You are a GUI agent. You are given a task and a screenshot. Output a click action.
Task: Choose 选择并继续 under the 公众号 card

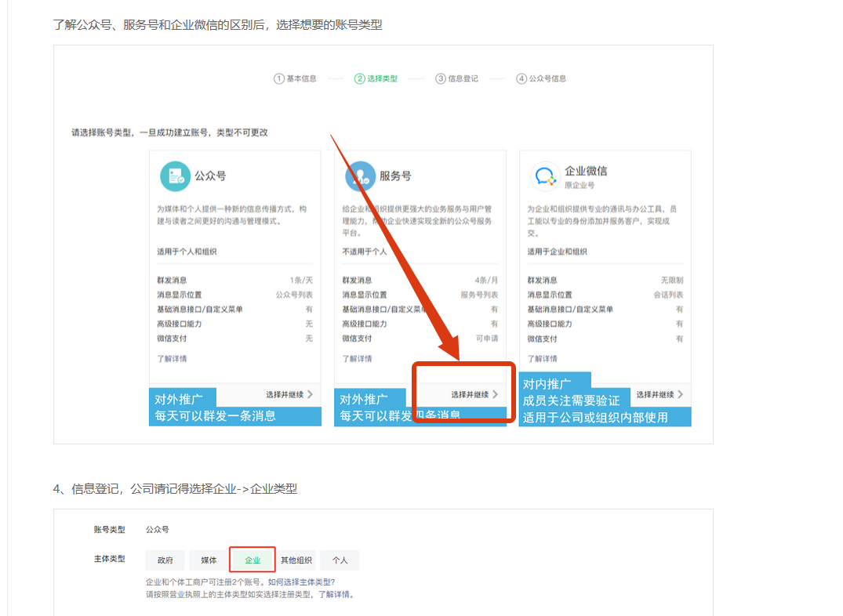point(289,394)
